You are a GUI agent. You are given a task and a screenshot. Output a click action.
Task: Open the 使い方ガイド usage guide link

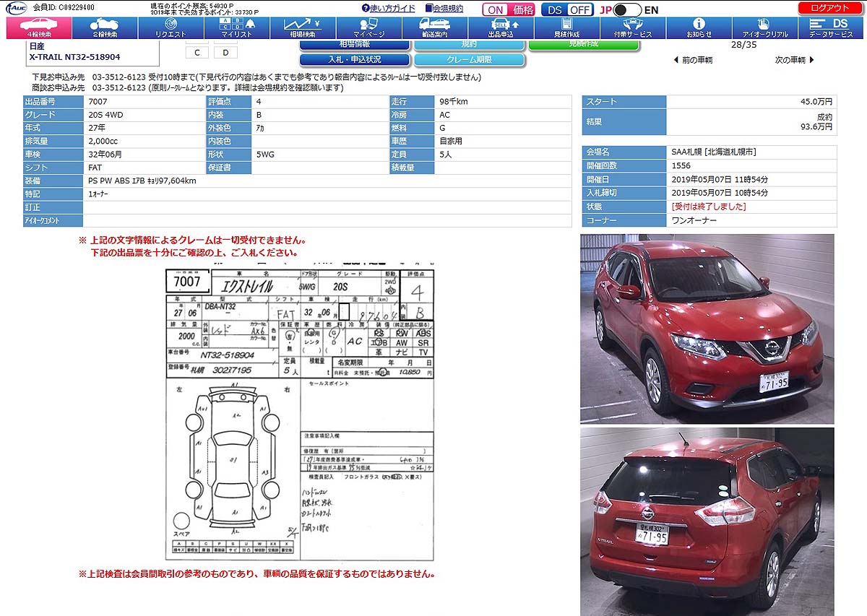[389, 9]
